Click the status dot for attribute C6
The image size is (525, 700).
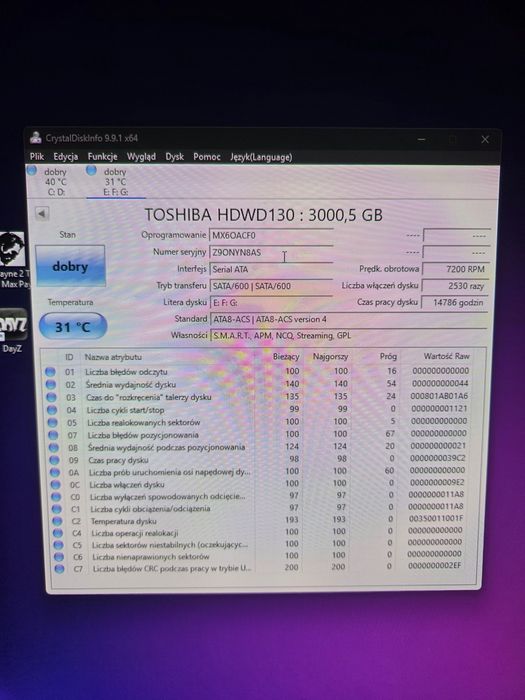[x=58, y=557]
